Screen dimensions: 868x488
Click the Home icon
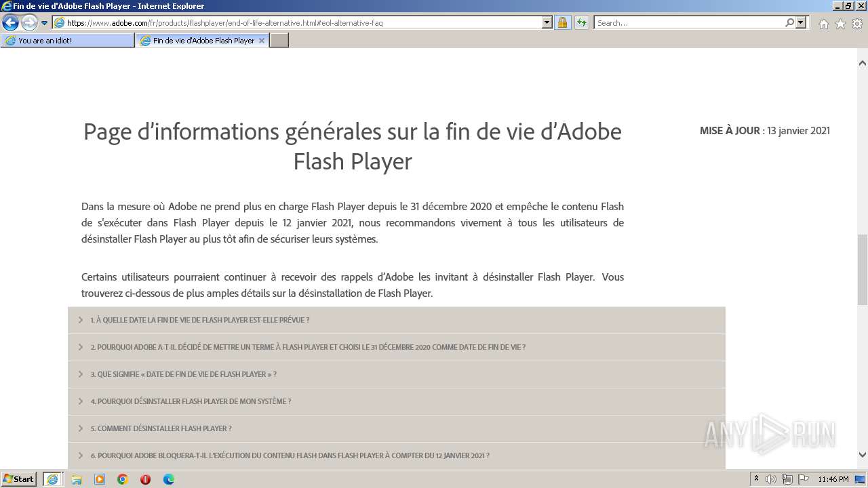(823, 24)
